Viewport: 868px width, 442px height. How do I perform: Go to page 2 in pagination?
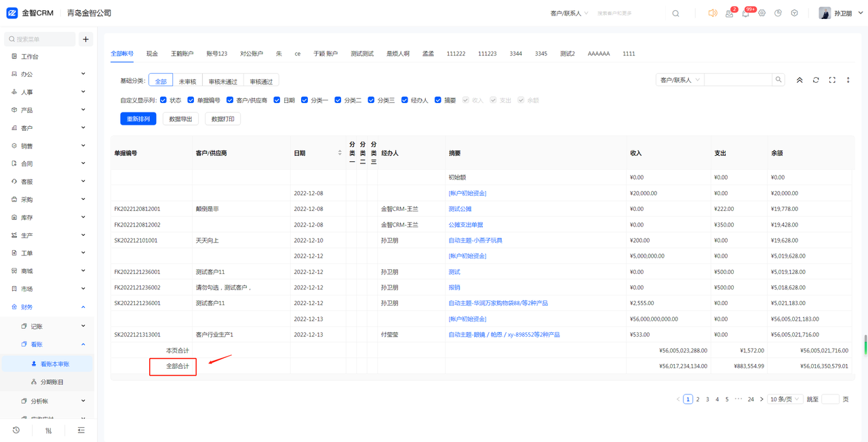698,399
